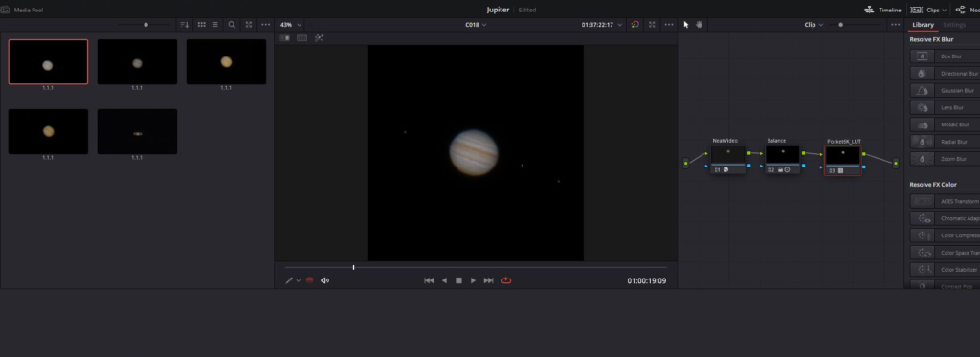This screenshot has height=357, width=980.
Task: Open the node editor three-dot options menu
Action: (895, 24)
